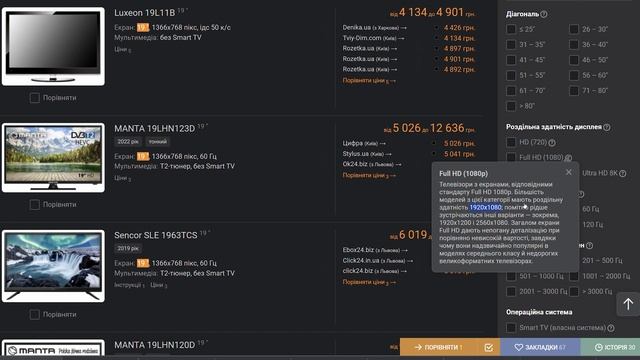
Task: Click the 2022 рік tag
Action: [x=128, y=142]
